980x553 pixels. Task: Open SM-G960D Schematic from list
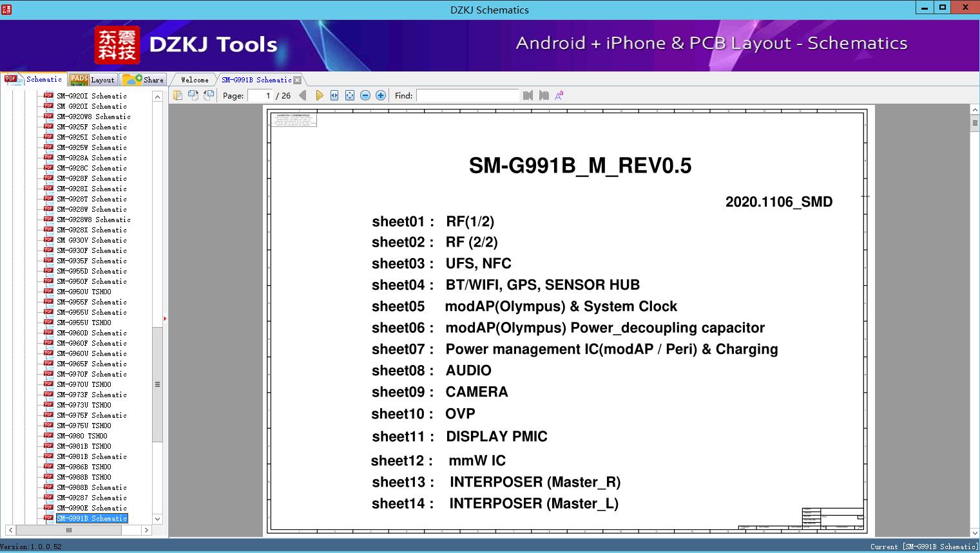click(91, 333)
